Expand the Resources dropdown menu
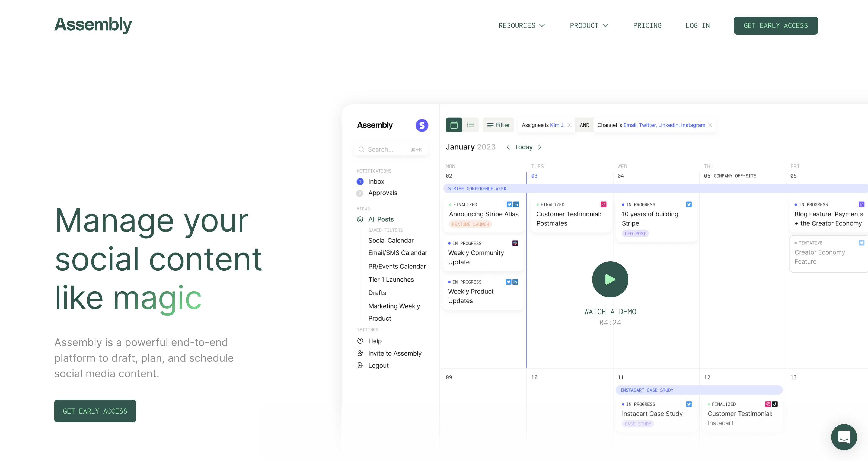This screenshot has width=868, height=461. tap(521, 25)
